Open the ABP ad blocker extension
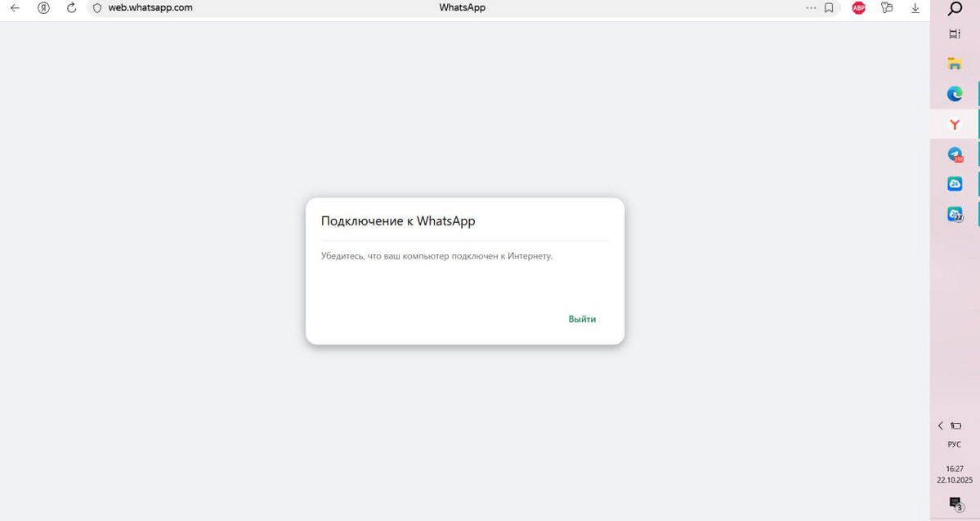Screen dimensions: 980x521 (x=858, y=8)
